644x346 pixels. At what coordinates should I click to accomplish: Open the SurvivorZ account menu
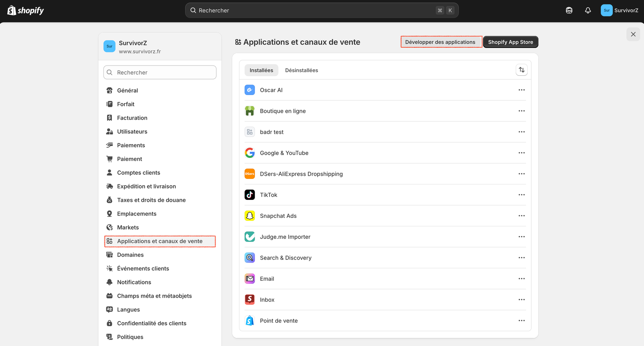click(x=619, y=10)
